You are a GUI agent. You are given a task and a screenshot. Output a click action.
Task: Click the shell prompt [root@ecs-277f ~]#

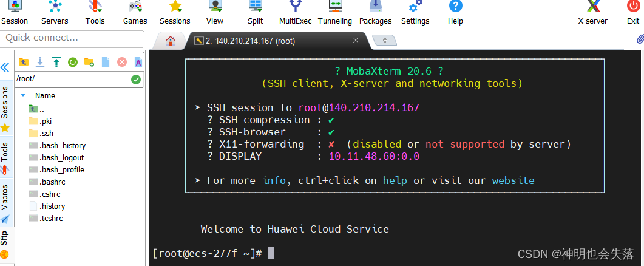point(207,253)
